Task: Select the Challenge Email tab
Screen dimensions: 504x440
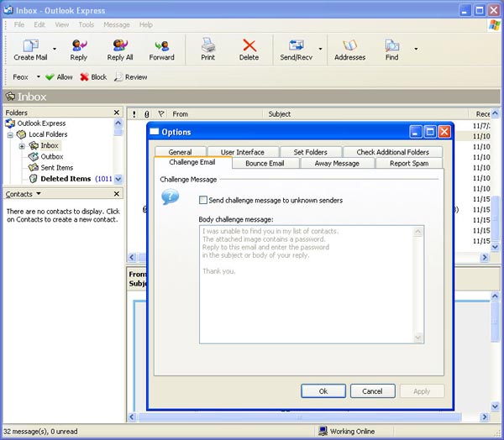Action: tap(192, 162)
